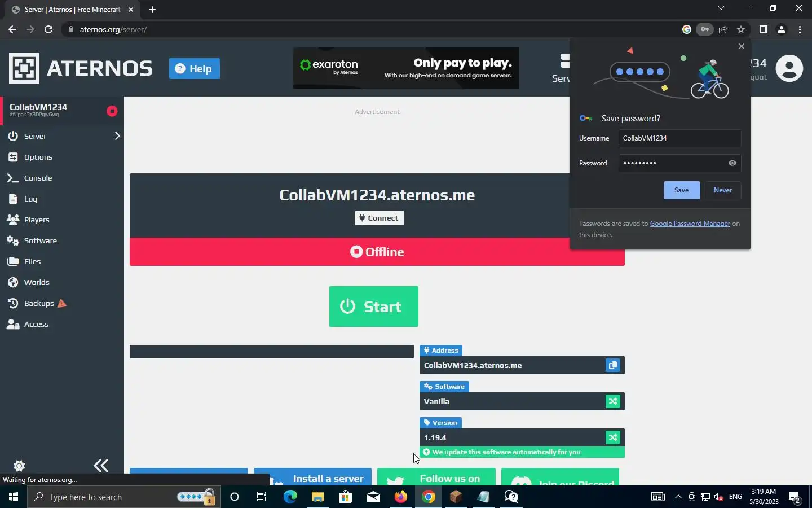Open the Log page

61,199
